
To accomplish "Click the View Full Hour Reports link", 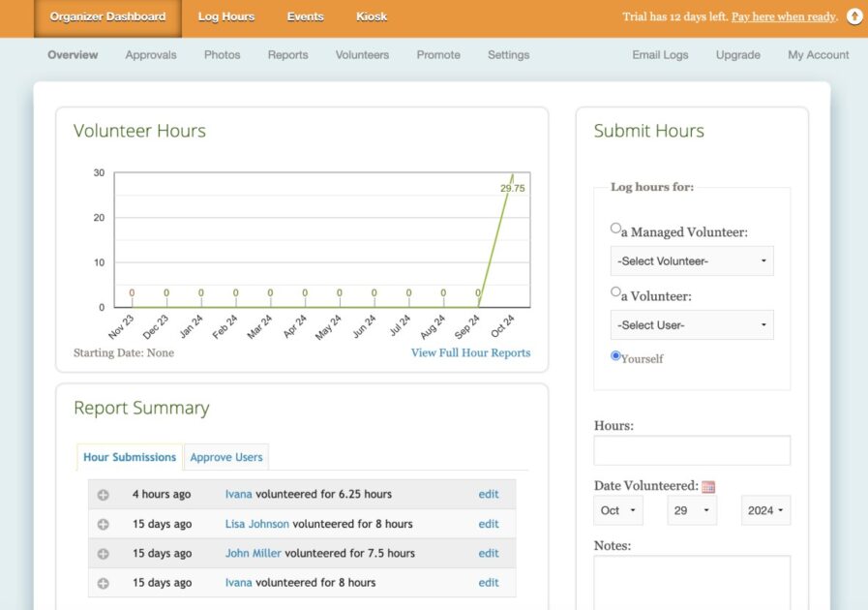I will (x=470, y=352).
